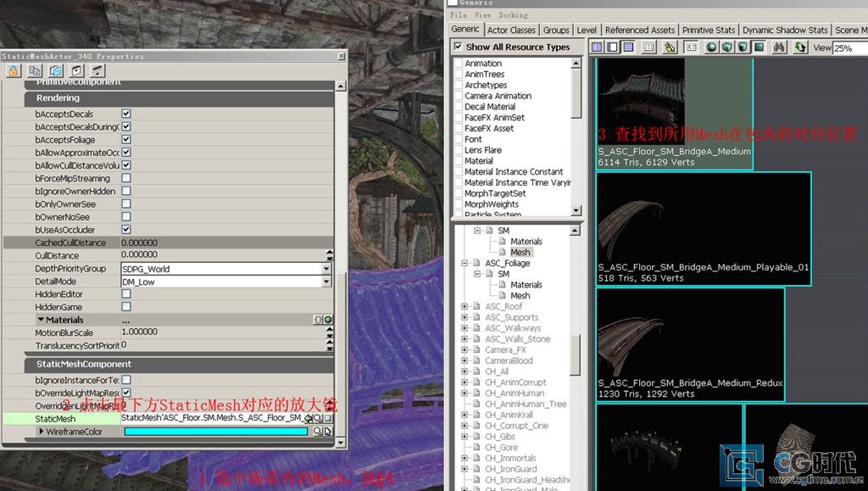Select the thumbnail grid view icon in browser
This screenshot has height=491, width=868.
coord(628,47)
